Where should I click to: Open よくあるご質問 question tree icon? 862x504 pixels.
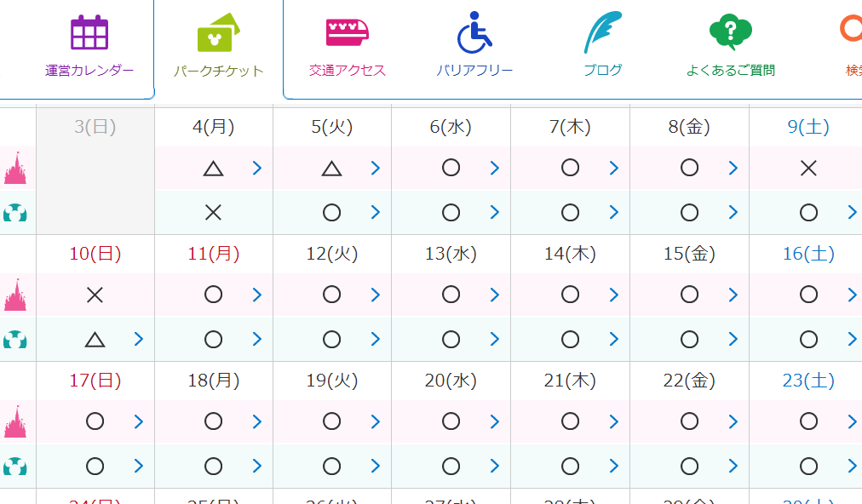tap(731, 31)
